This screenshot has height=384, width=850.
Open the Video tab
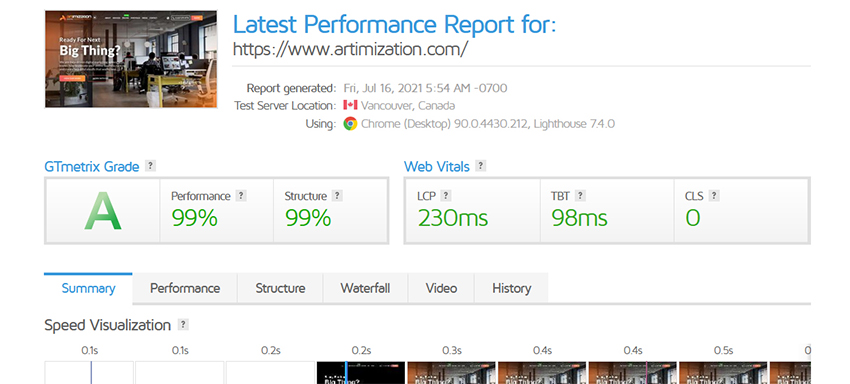tap(441, 288)
